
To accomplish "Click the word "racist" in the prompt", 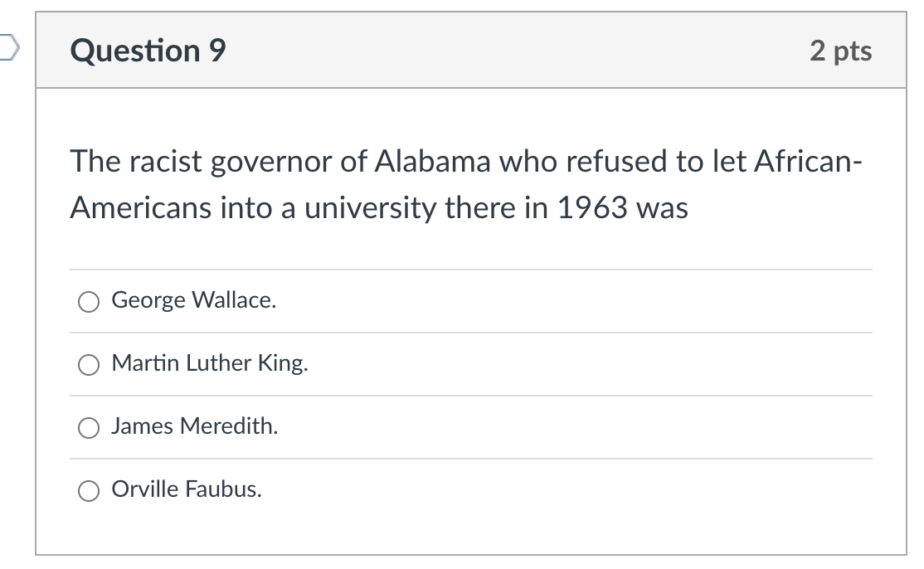I will (x=166, y=161).
